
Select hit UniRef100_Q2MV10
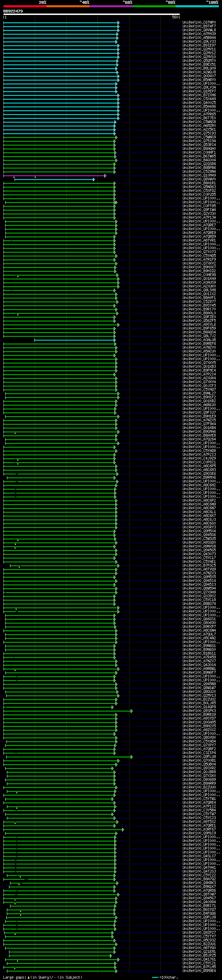(199, 57)
